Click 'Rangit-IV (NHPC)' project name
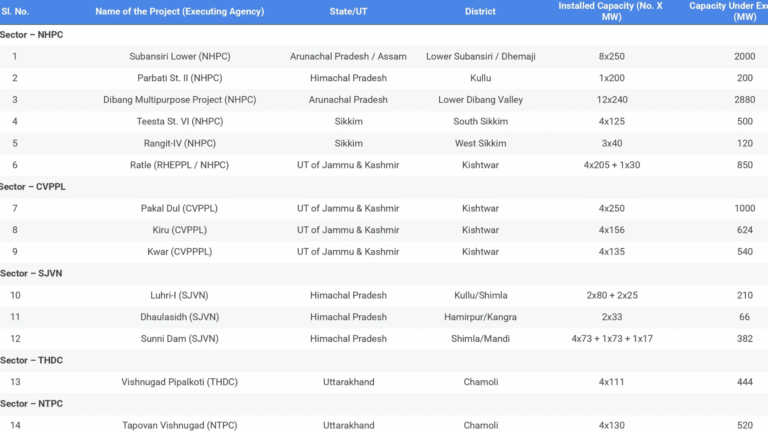Viewport: 768px width, 432px height. pyautogui.click(x=180, y=143)
